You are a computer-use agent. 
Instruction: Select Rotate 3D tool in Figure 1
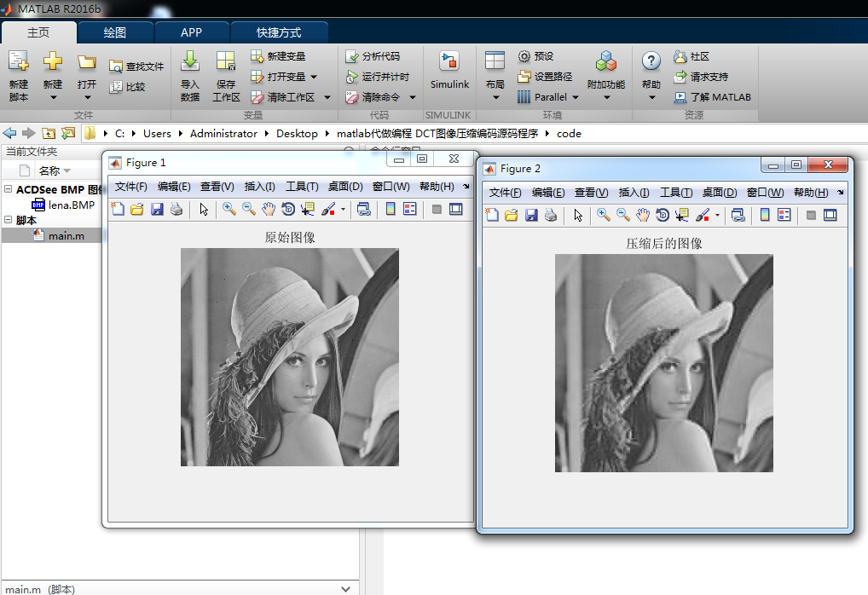click(x=288, y=209)
